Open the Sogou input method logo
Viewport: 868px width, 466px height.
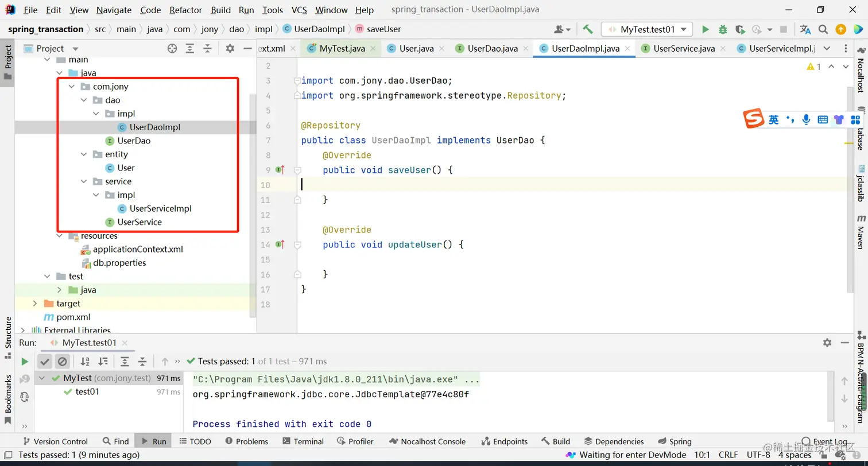tap(754, 119)
